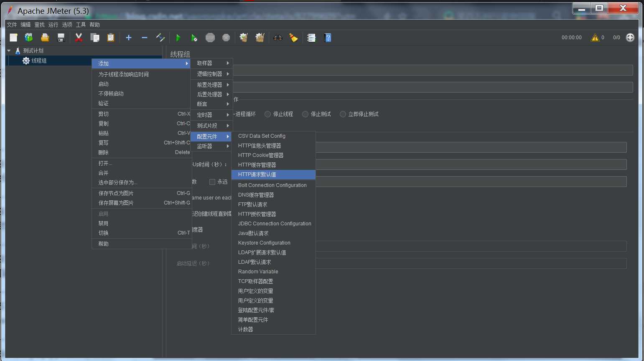Select the 立即停止测试 radio button
Image resolution: width=644 pixels, height=361 pixels.
[x=343, y=114]
